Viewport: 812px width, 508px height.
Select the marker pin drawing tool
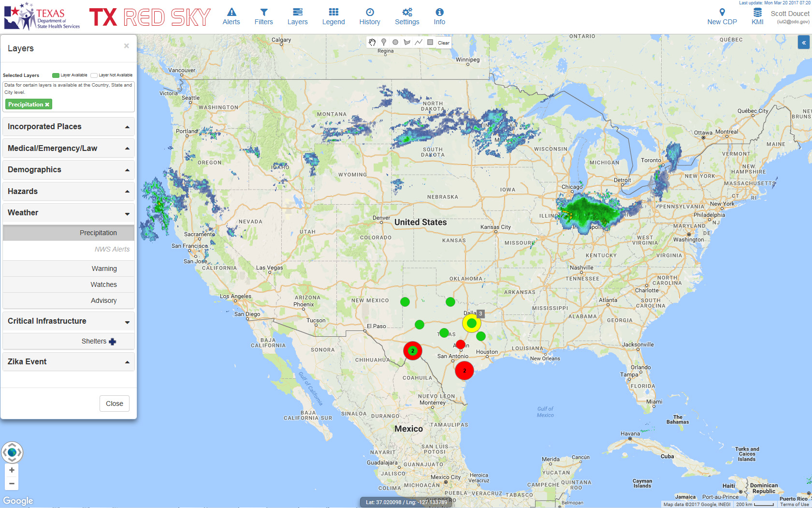coord(384,43)
